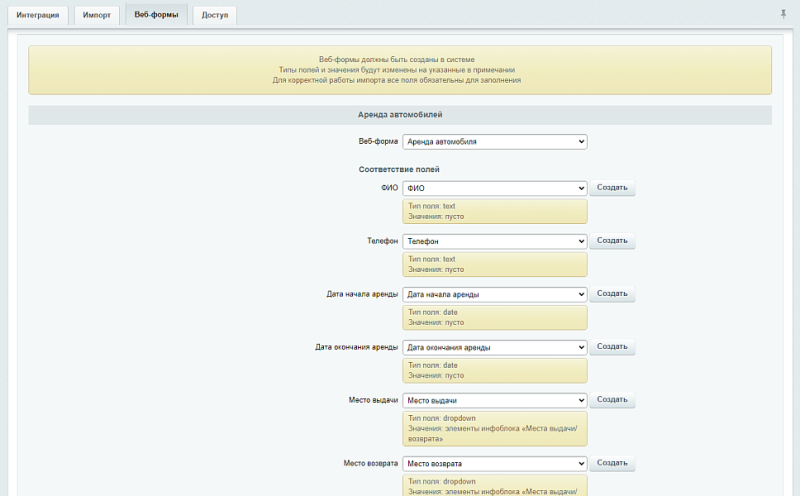Click the pin icon at top right
This screenshot has width=800, height=496.
[783, 14]
